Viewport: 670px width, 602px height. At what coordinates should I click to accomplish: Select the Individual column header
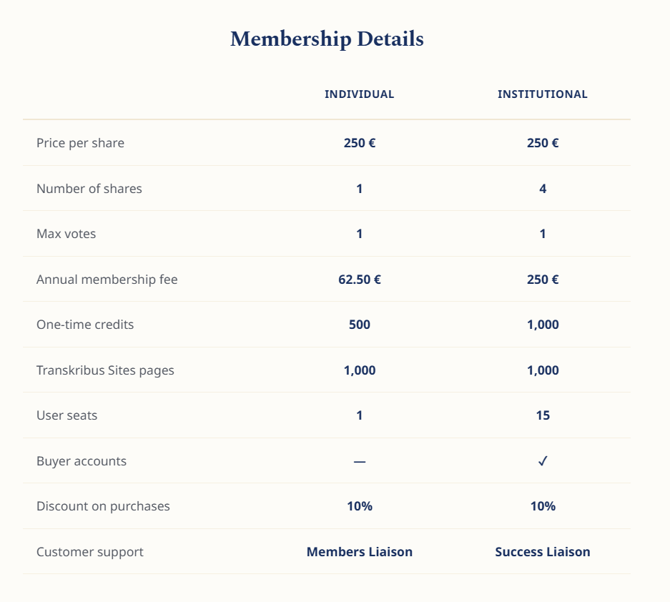coord(359,94)
